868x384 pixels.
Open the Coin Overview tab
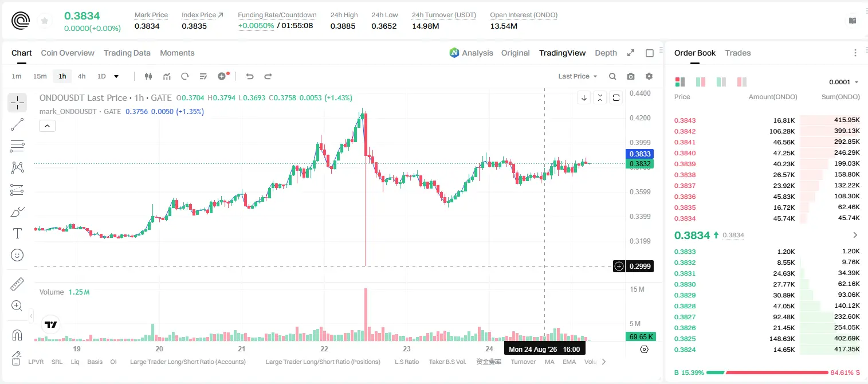(68, 53)
